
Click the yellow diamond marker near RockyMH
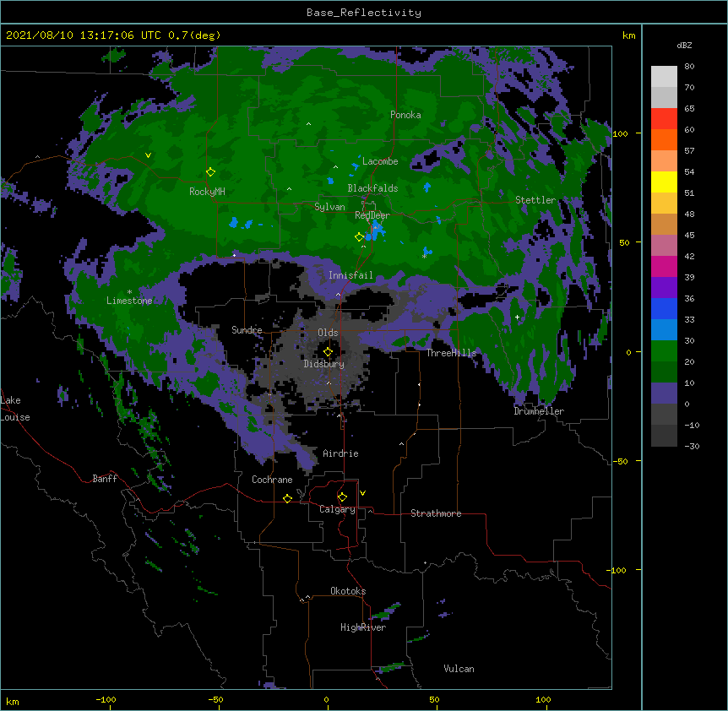pyautogui.click(x=210, y=172)
